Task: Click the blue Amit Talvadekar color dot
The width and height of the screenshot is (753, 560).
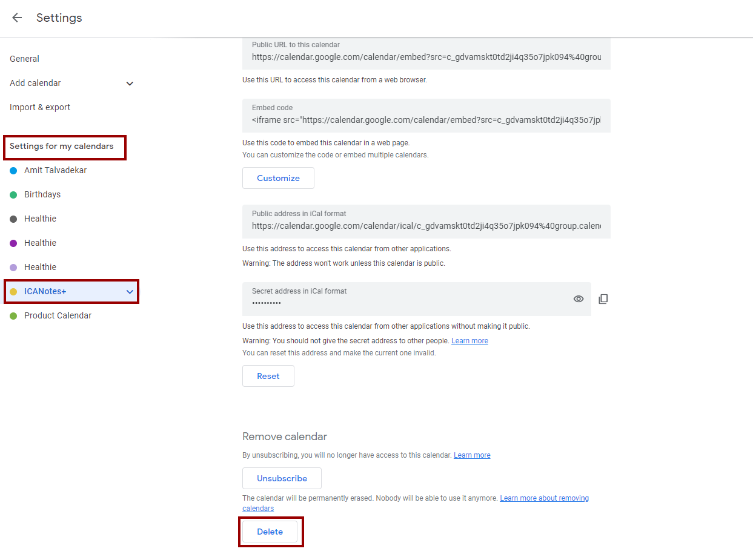Action: 13,171
